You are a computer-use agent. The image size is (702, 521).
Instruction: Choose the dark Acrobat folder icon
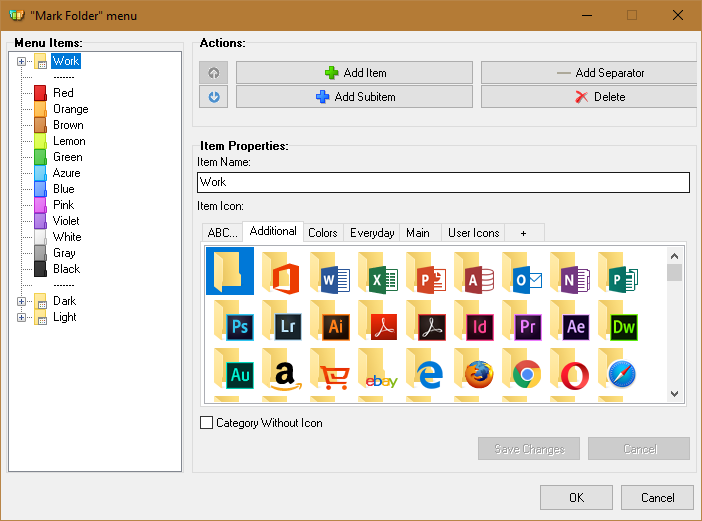[426, 321]
